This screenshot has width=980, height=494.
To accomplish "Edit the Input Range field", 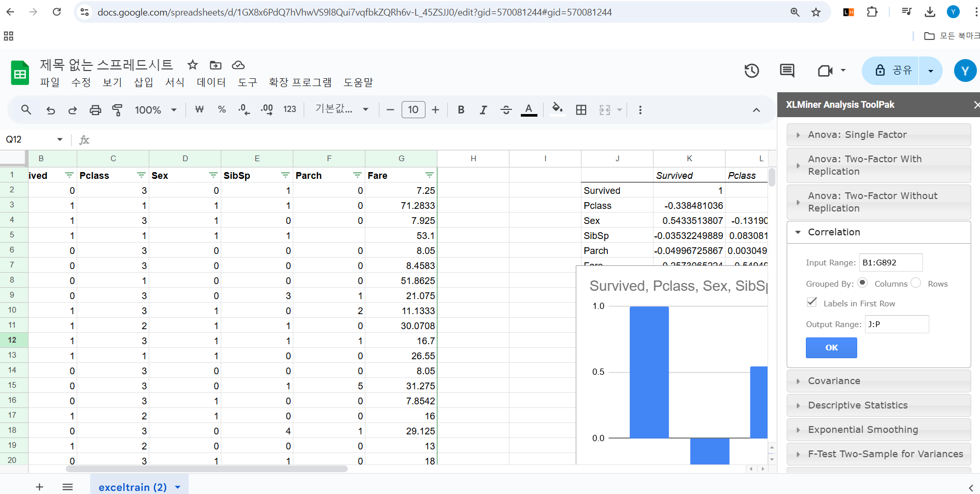I will (891, 262).
